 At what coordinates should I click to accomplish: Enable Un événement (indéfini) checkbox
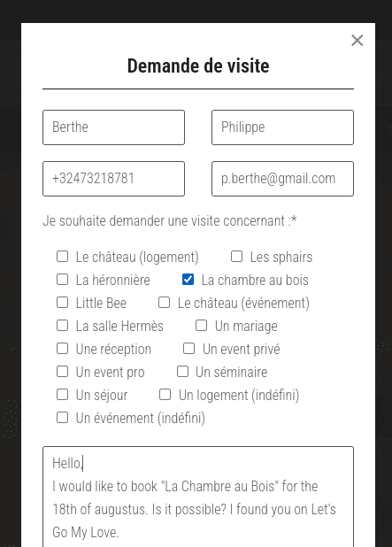[x=63, y=418]
